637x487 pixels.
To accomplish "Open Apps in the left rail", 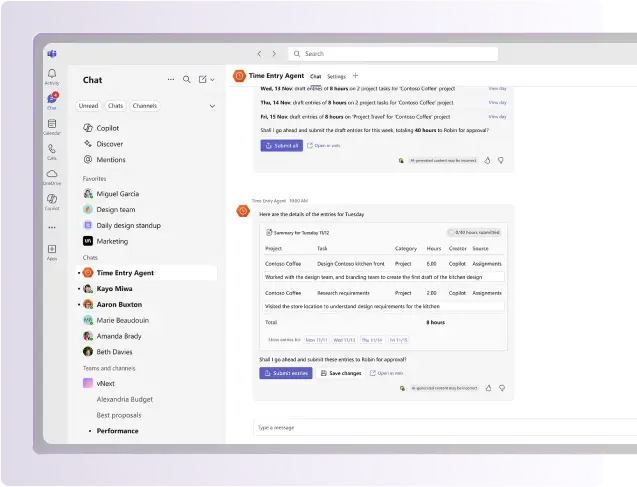I will click(51, 250).
